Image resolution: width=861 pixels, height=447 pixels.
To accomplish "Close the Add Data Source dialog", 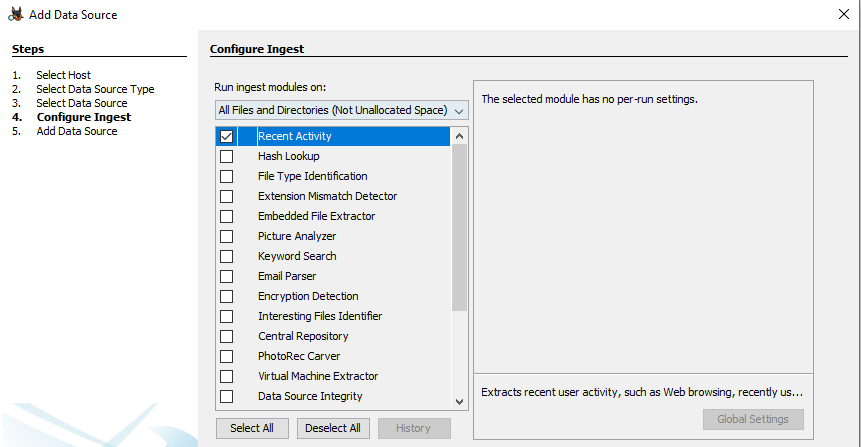I will [843, 14].
